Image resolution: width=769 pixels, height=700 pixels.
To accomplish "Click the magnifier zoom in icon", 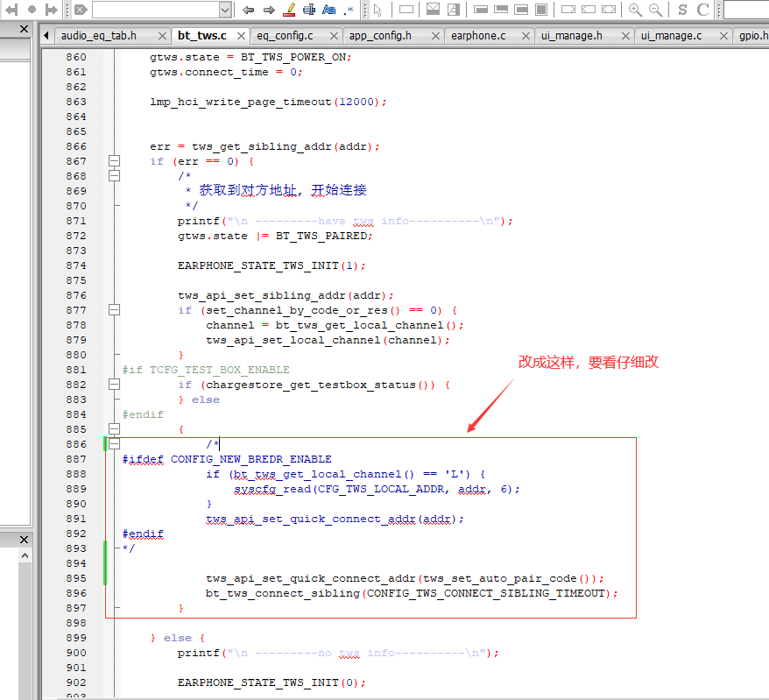I will 635,10.
